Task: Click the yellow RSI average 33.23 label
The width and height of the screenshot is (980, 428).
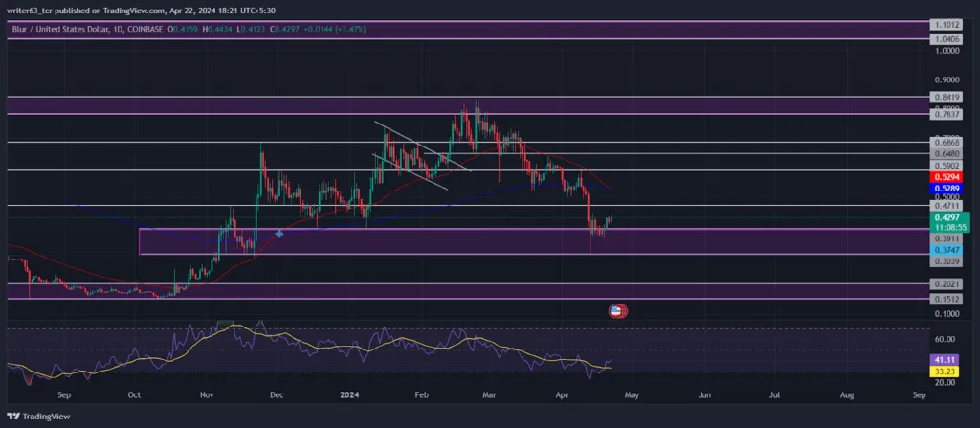Action: click(945, 372)
